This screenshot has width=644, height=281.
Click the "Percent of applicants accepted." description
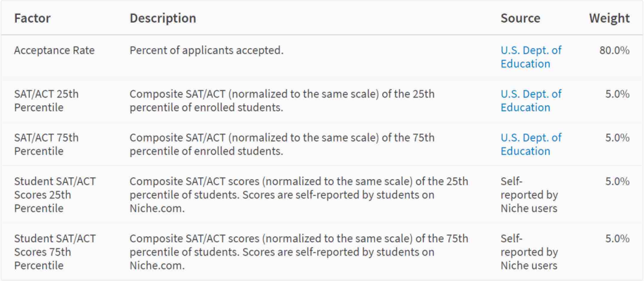pyautogui.click(x=206, y=50)
